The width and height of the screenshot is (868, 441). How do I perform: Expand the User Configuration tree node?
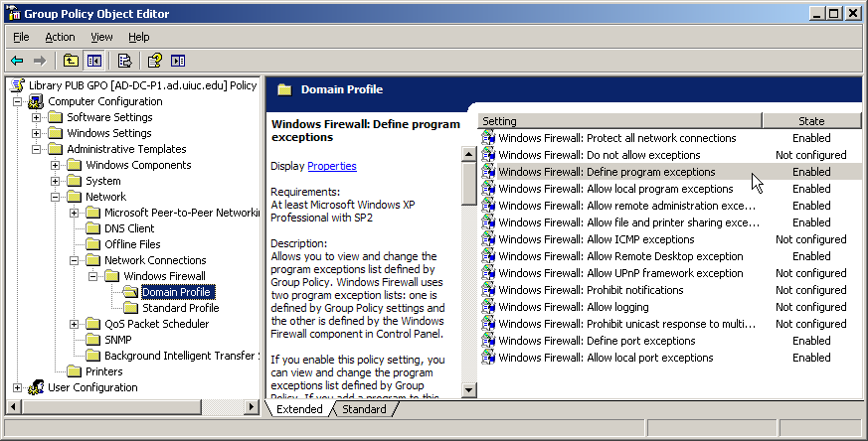18,387
